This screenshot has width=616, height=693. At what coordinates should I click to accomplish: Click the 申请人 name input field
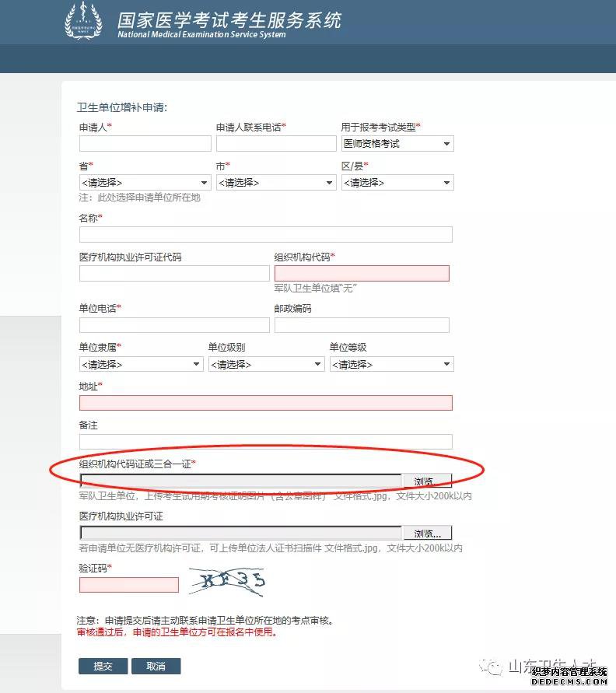(x=145, y=144)
